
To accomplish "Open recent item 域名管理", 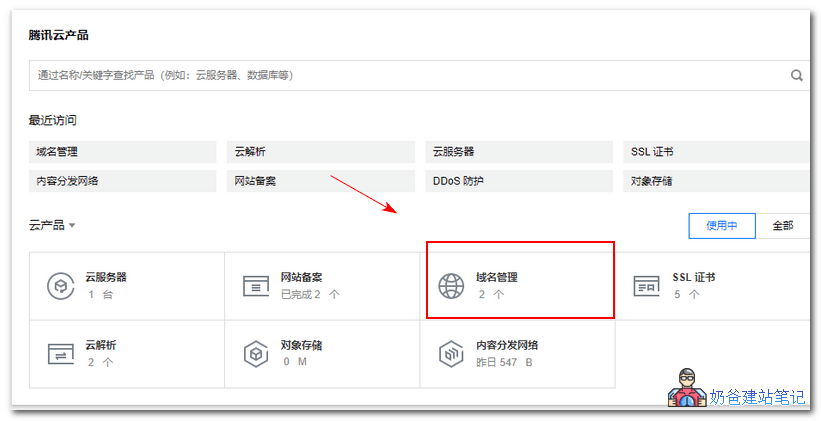I will [x=122, y=152].
